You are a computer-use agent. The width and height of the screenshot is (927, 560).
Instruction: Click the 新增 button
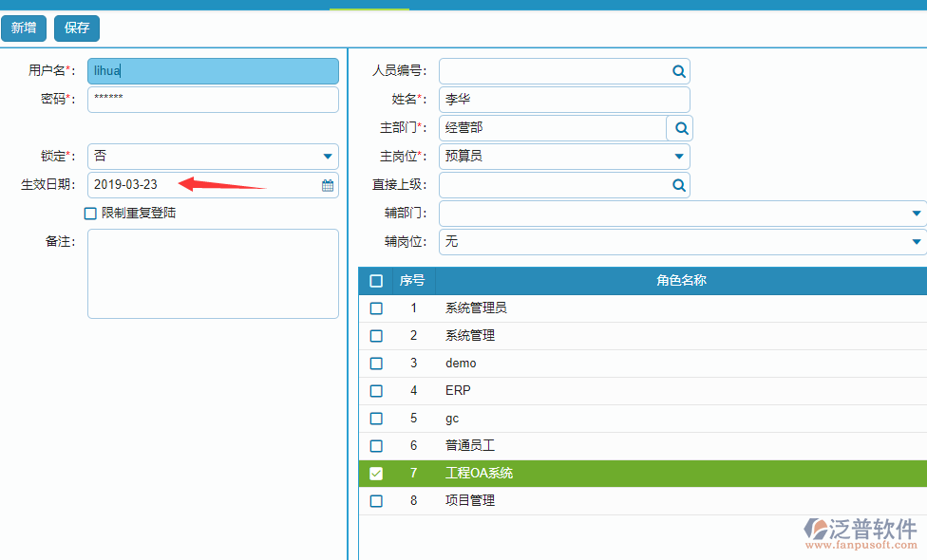coord(23,28)
